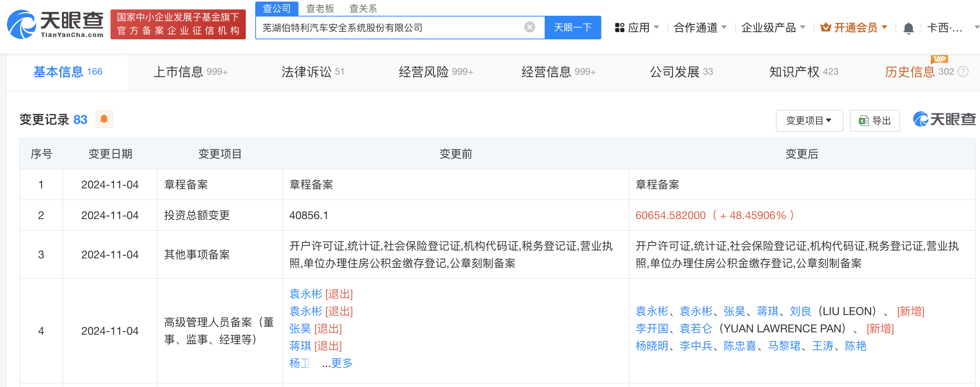The width and height of the screenshot is (980, 387).
Task: Switch to the 经营信息 tab
Action: pos(558,72)
